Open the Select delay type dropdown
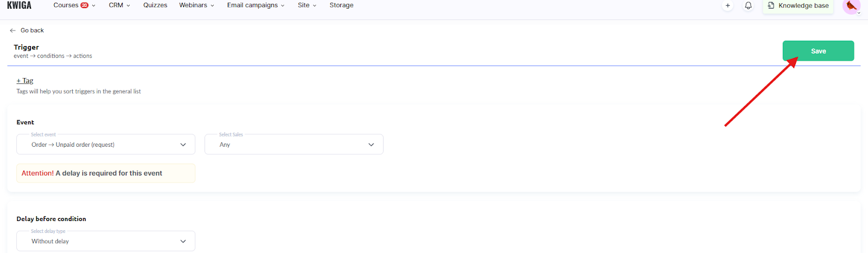The height and width of the screenshot is (253, 868). click(x=106, y=241)
